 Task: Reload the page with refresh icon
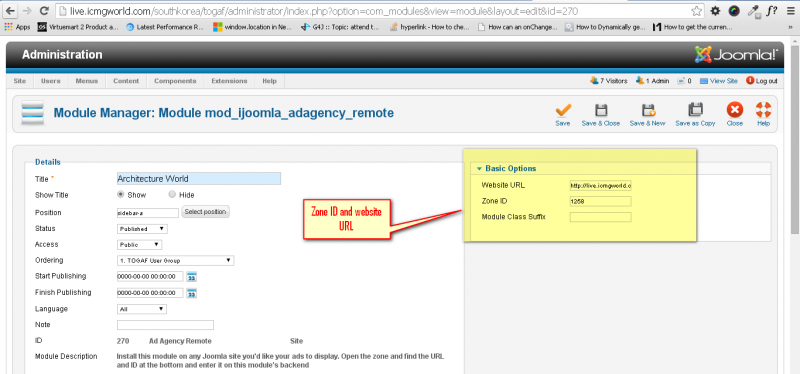(x=44, y=10)
